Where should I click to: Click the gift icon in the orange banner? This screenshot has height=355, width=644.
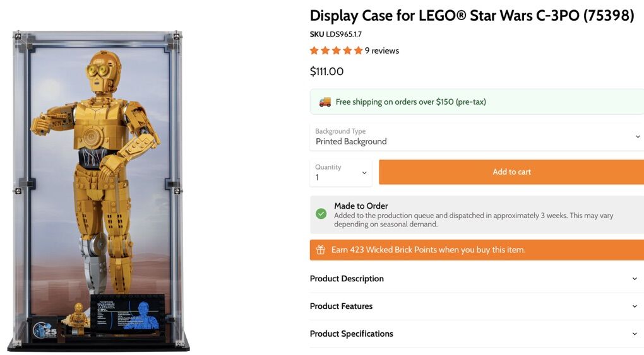pyautogui.click(x=321, y=250)
